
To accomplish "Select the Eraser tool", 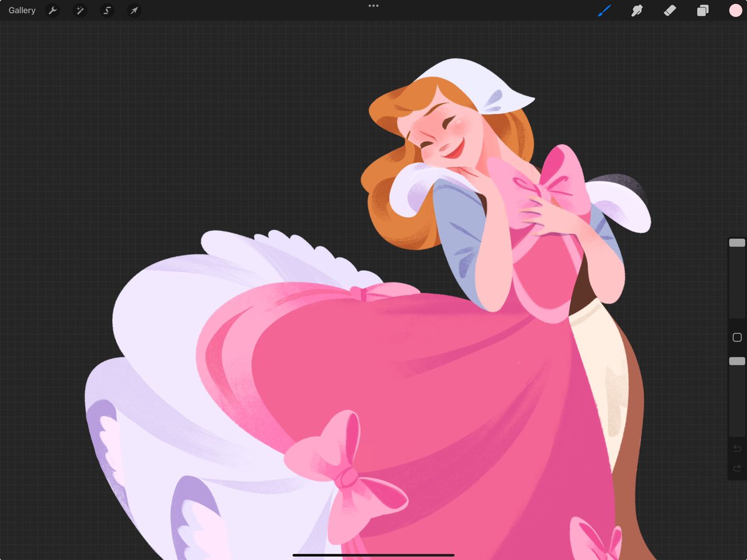I will [670, 11].
